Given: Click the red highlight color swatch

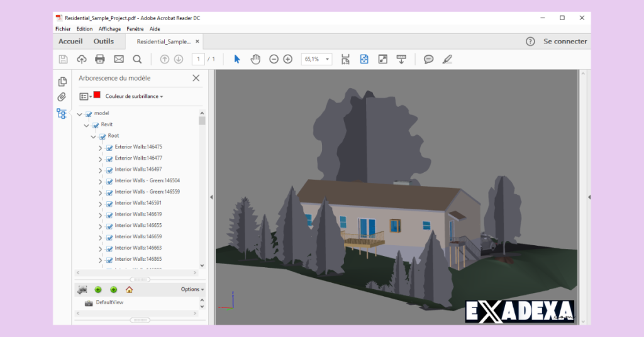Looking at the screenshot, I should tap(97, 95).
